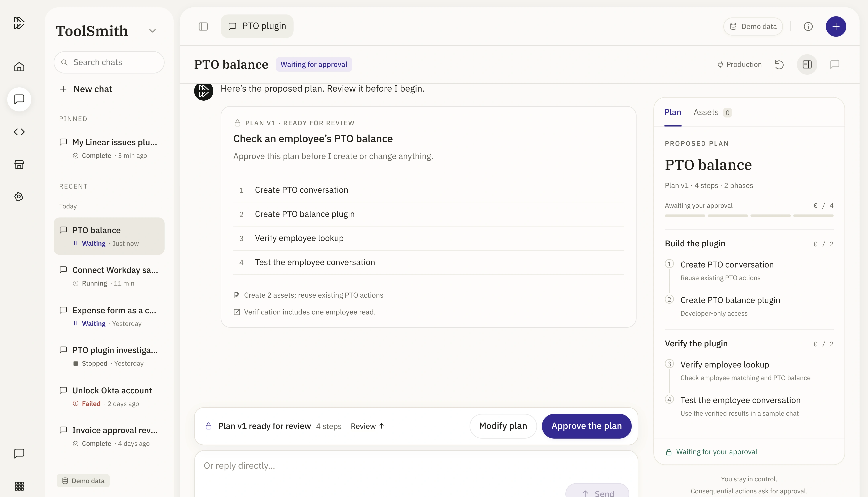Screen dimensions: 868x497
Task: Click the comment bubble icon in header
Action: point(834,64)
